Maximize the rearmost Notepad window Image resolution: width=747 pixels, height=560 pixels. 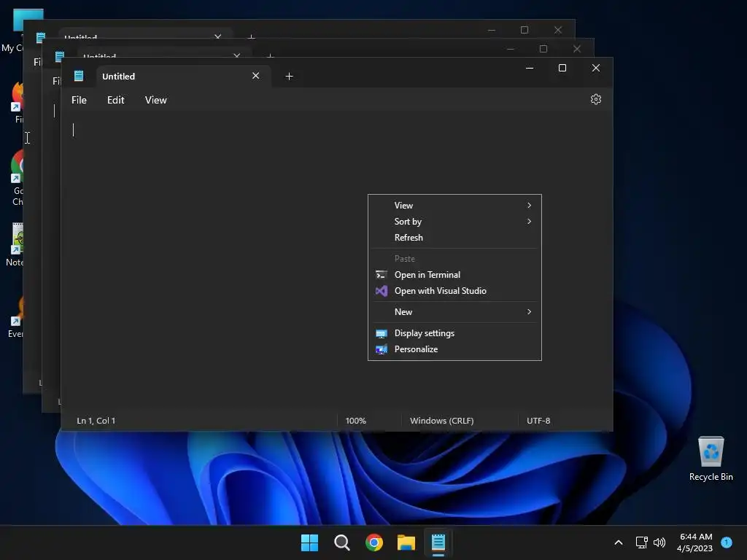pyautogui.click(x=525, y=29)
